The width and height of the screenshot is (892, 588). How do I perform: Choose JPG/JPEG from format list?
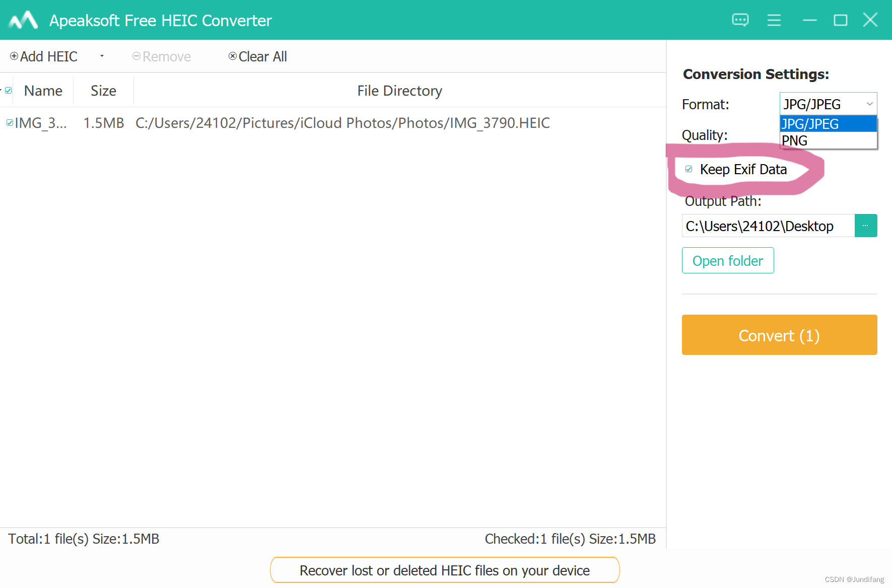coord(828,124)
